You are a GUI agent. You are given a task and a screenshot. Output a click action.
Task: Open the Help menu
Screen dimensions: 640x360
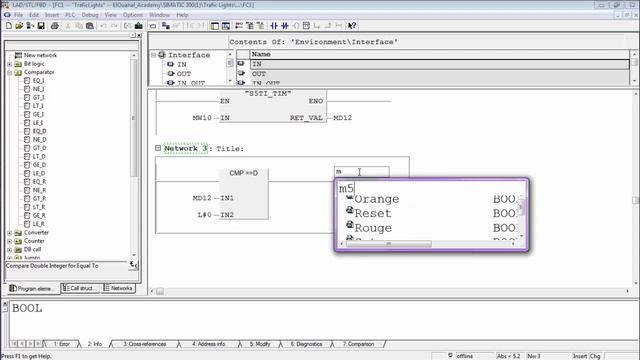coord(182,15)
